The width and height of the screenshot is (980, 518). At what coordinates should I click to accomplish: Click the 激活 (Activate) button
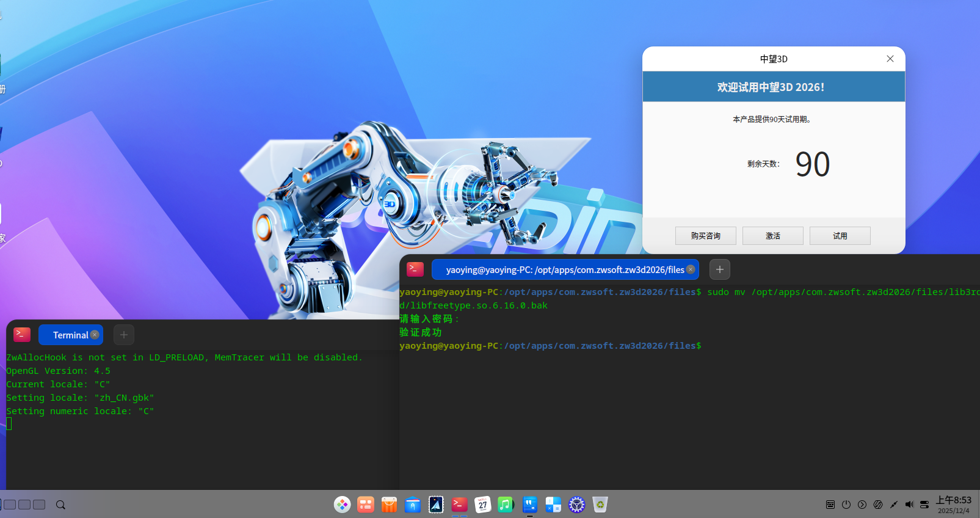point(772,236)
